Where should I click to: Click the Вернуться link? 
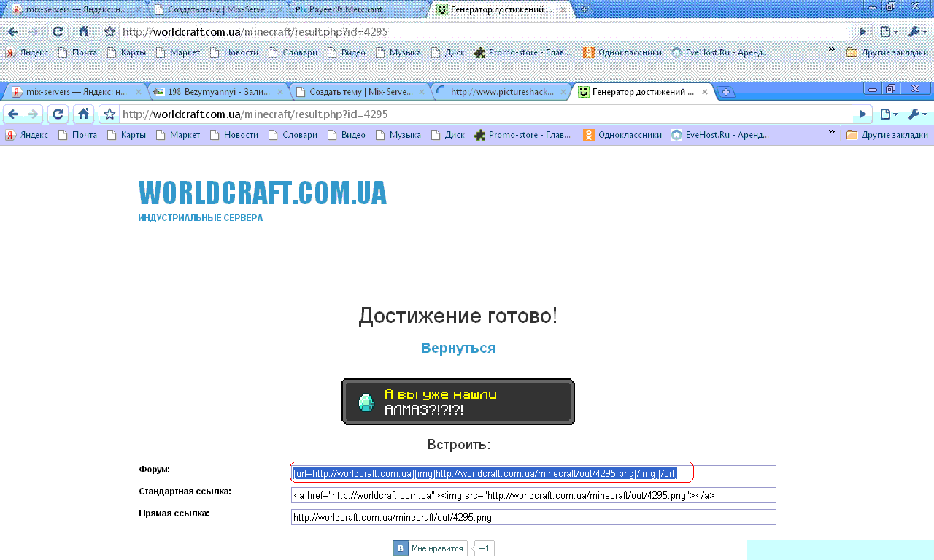458,348
